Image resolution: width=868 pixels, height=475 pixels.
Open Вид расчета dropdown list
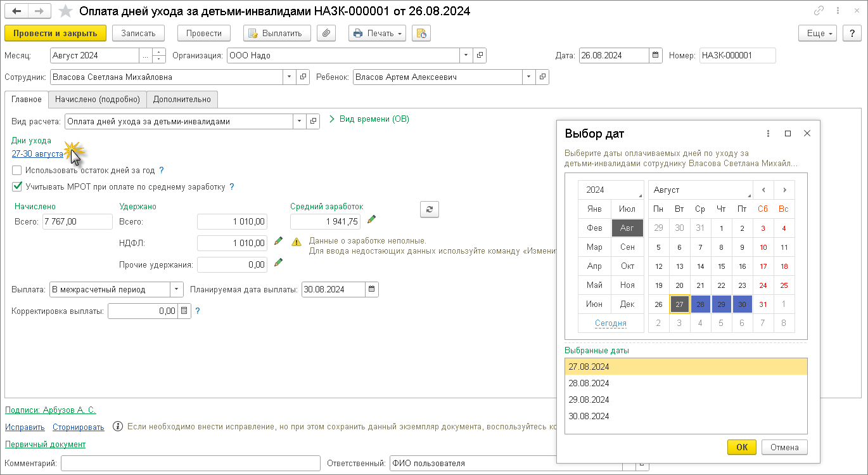coord(300,121)
